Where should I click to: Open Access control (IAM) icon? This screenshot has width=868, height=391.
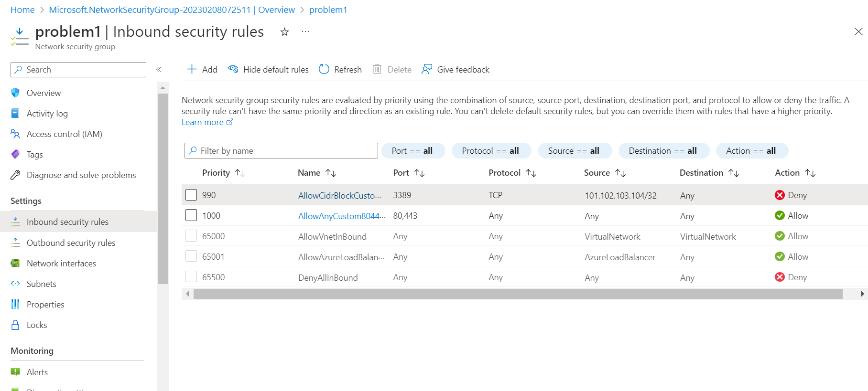point(15,134)
